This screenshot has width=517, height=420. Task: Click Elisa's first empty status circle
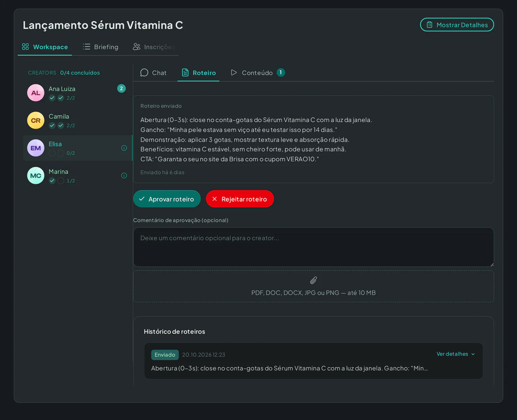tap(52, 153)
